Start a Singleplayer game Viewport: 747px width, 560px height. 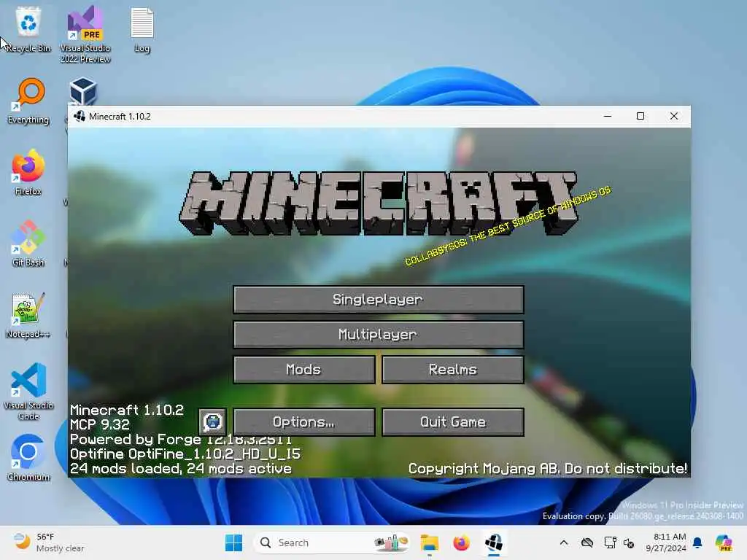(379, 300)
